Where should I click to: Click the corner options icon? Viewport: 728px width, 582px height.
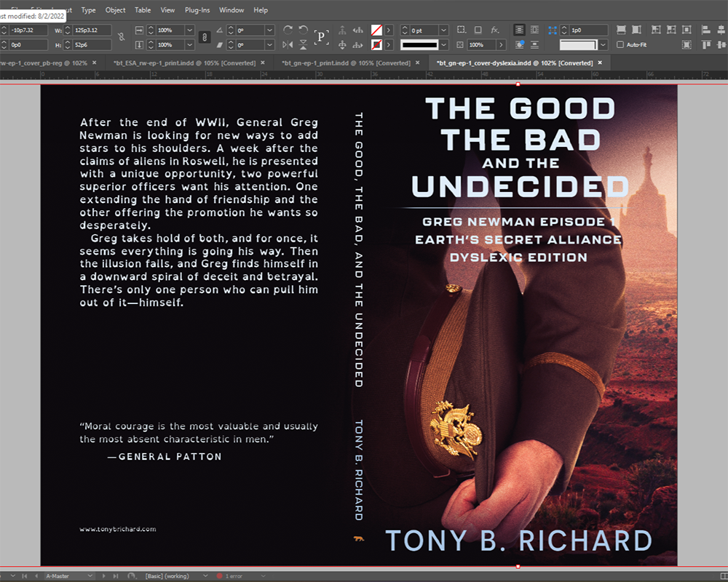[461, 30]
